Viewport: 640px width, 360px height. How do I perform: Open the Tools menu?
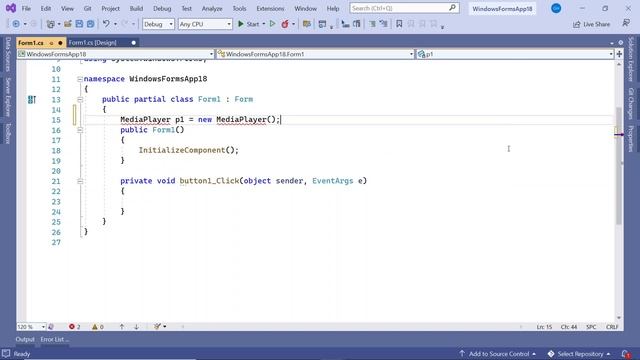point(239,8)
